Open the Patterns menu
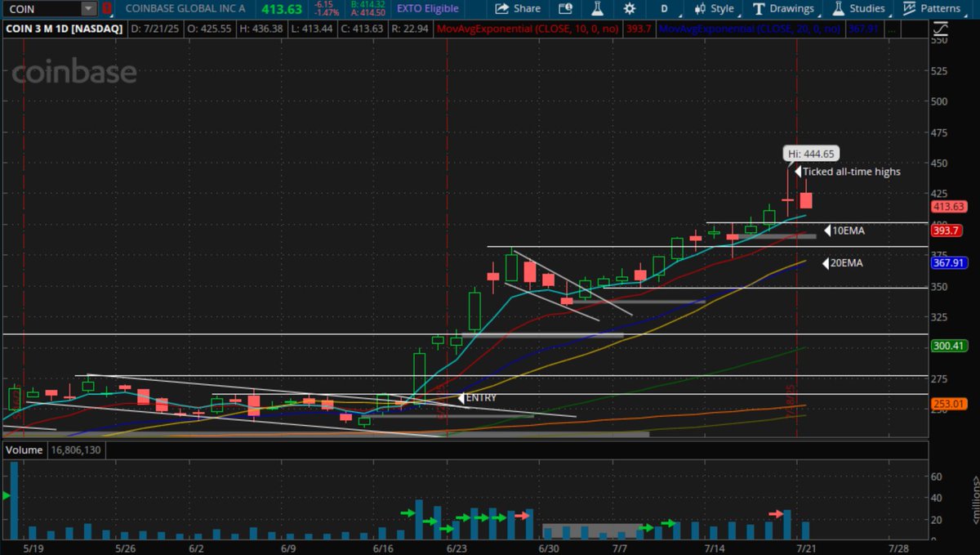Image resolution: width=980 pixels, height=555 pixels. tap(931, 9)
